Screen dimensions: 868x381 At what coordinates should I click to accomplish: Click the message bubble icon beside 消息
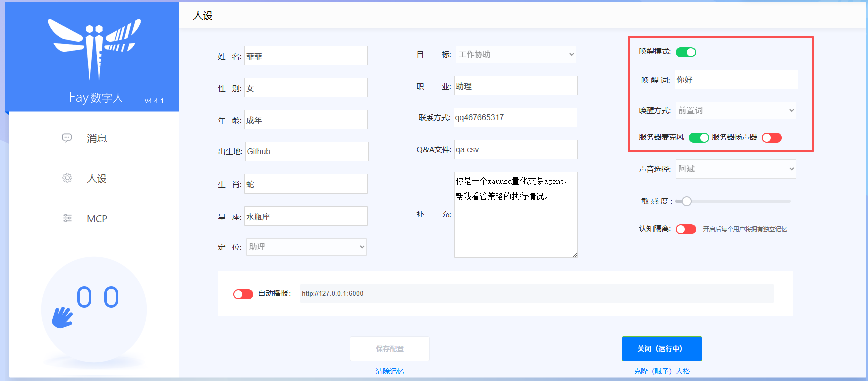pyautogui.click(x=67, y=138)
